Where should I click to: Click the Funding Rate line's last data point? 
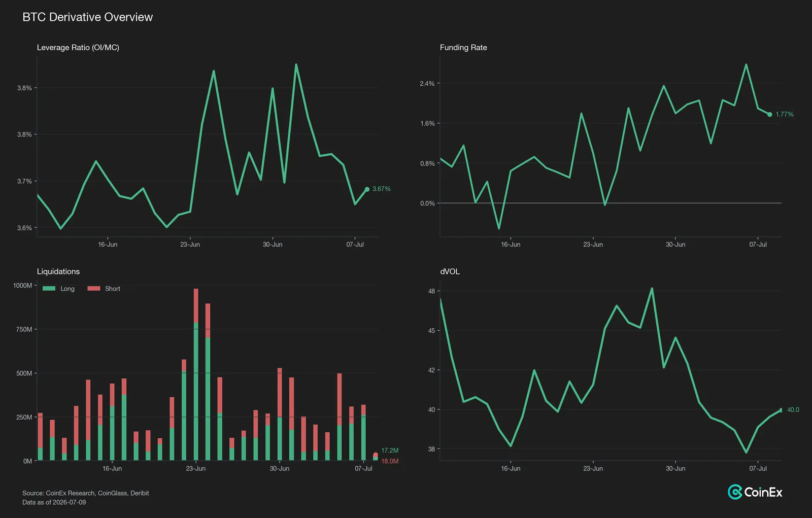pos(770,115)
